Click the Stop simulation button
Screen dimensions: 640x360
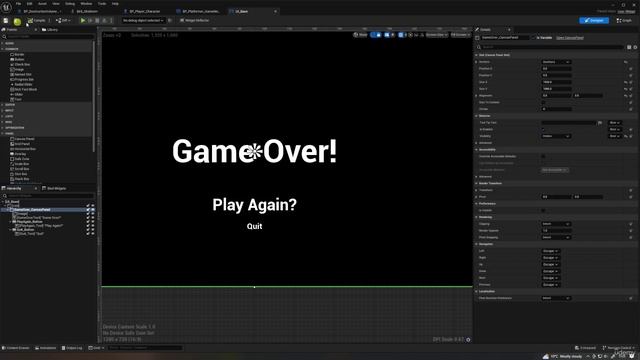click(97, 20)
